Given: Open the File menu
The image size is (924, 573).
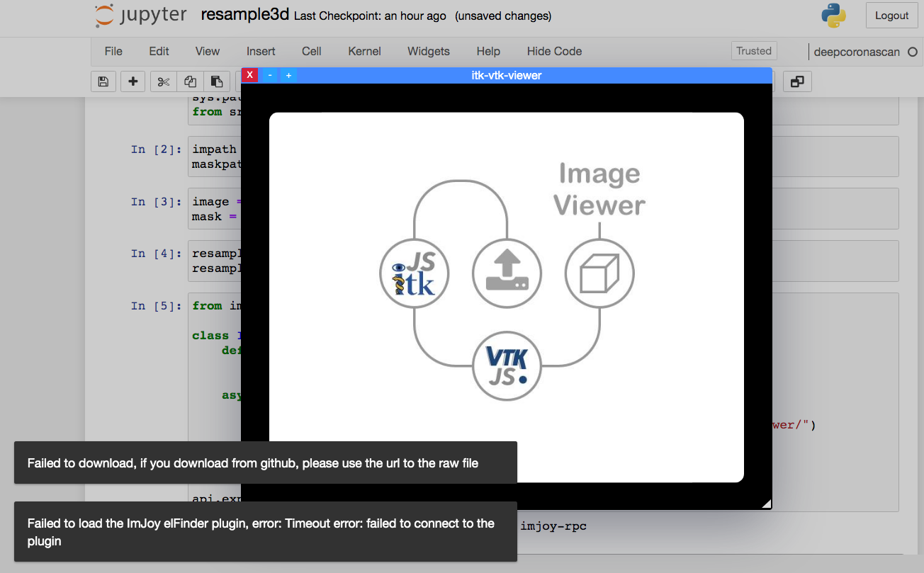Looking at the screenshot, I should pyautogui.click(x=113, y=51).
